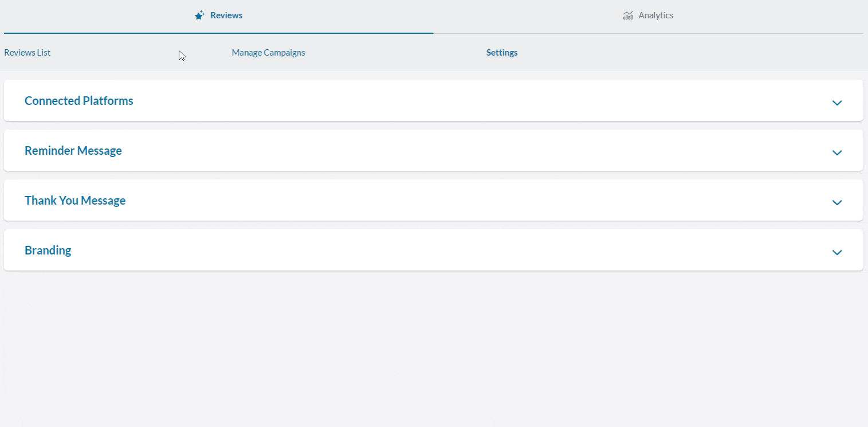This screenshot has height=427, width=868.
Task: Expand the Thank You Message section chevron
Action: [836, 203]
